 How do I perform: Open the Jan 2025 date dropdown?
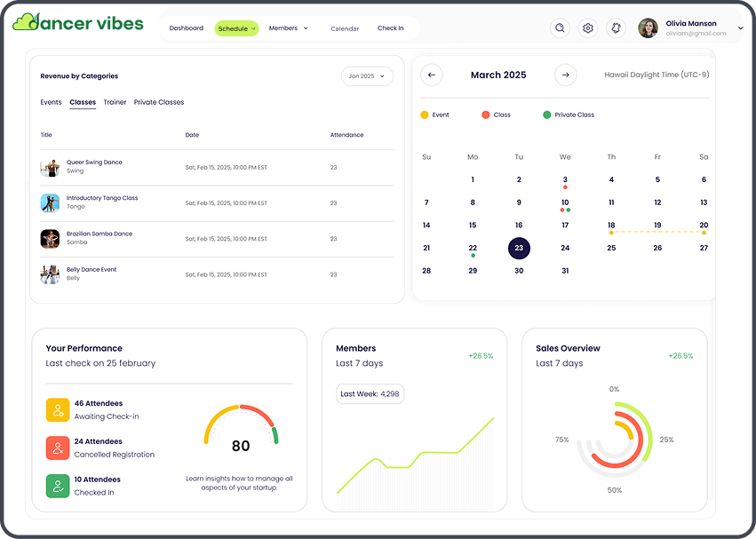367,76
